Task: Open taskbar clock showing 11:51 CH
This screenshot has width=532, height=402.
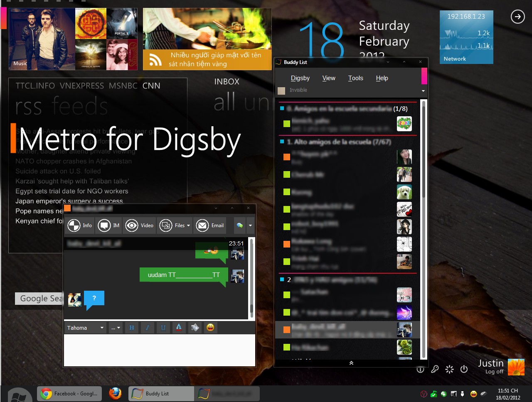Action: pyautogui.click(x=508, y=394)
